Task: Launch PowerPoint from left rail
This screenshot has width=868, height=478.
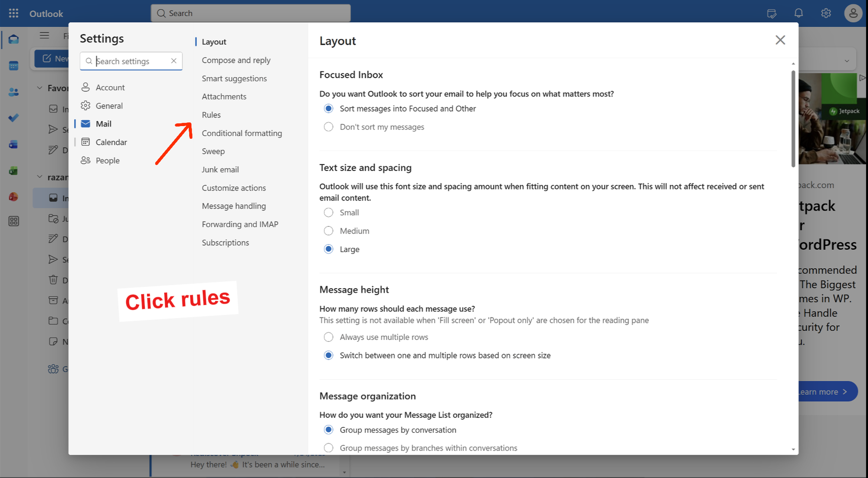Action: point(14,197)
